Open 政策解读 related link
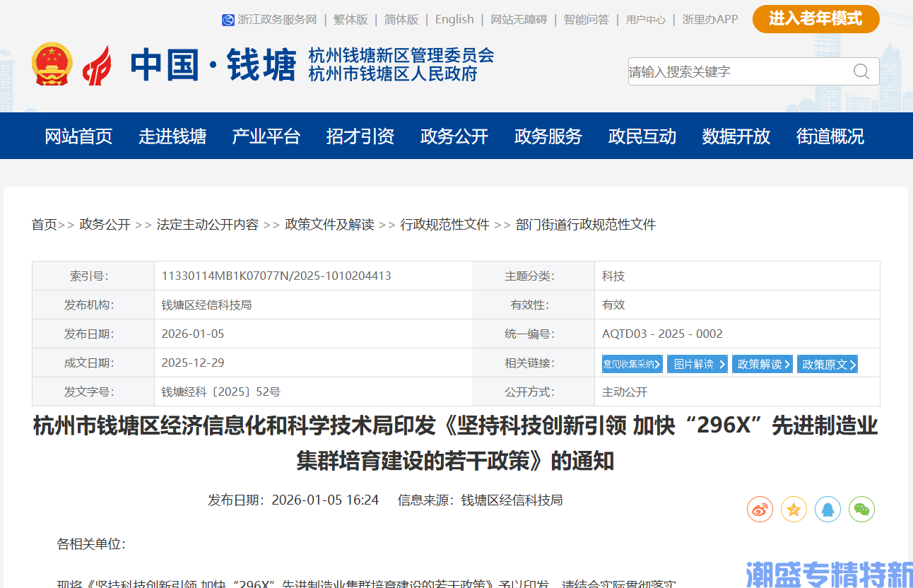This screenshot has height=588, width=913. 762,364
